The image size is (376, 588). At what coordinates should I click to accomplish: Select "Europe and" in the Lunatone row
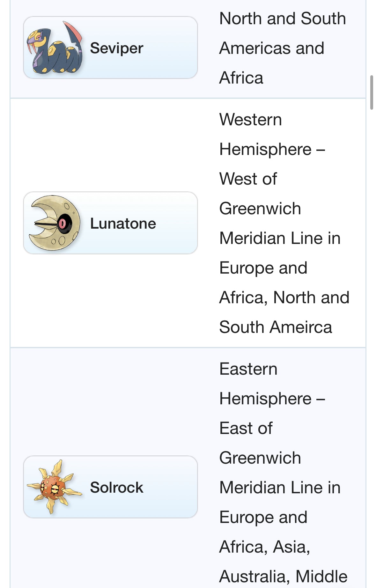click(x=263, y=268)
